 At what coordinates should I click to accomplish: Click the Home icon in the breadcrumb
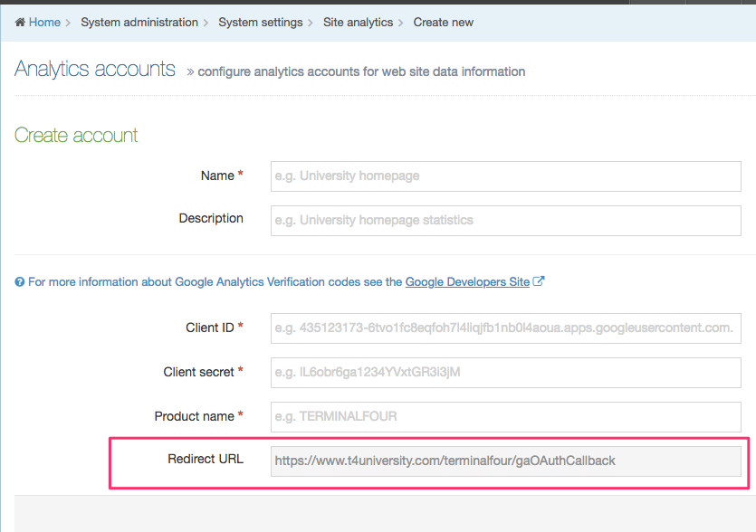20,23
